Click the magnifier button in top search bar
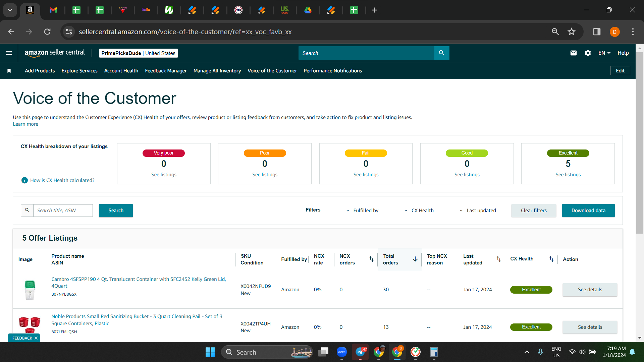Viewport: 644px width, 362px height. (x=441, y=53)
